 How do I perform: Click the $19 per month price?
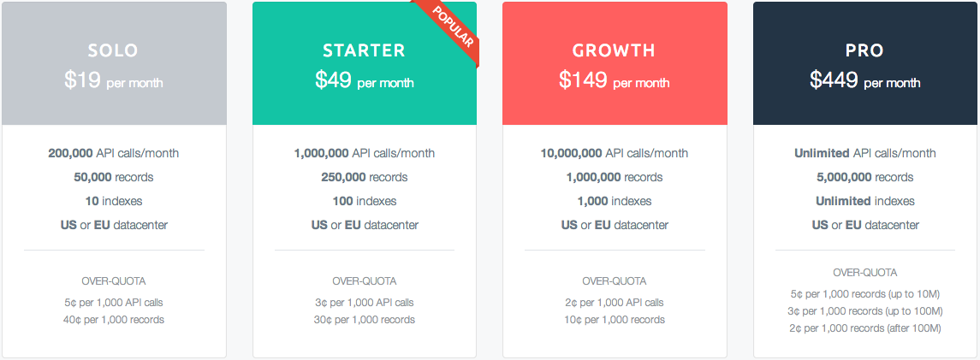tap(113, 80)
